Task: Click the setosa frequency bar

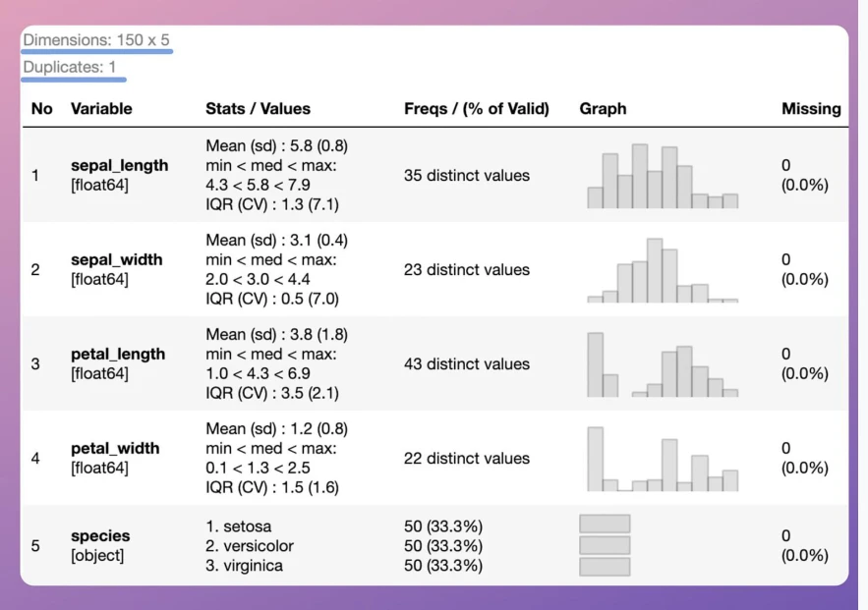Action: 605,524
